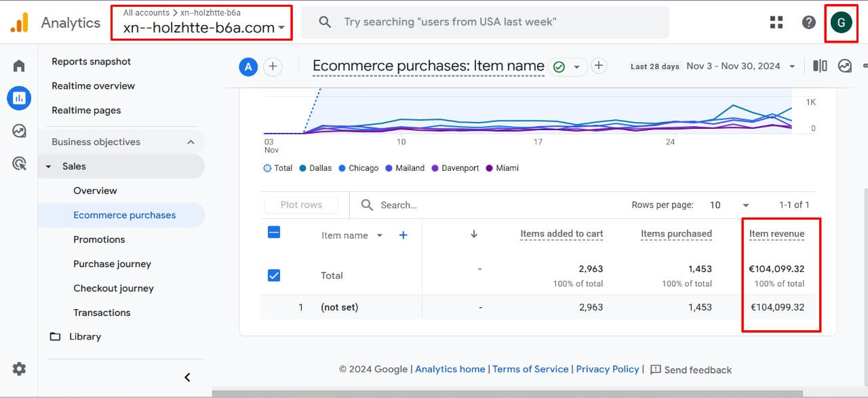Screen dimensions: 868x398
Task: Toggle the select-all header checkbox
Action: pyautogui.click(x=274, y=233)
